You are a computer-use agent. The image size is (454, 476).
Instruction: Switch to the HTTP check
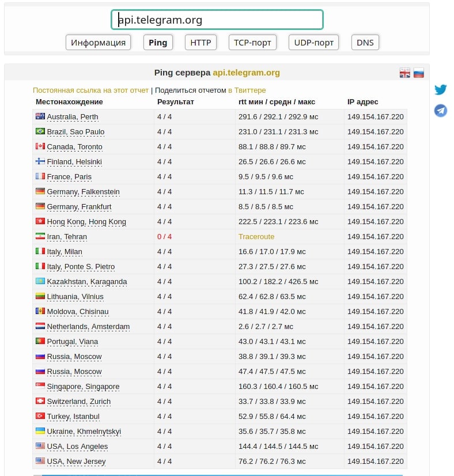click(x=200, y=43)
